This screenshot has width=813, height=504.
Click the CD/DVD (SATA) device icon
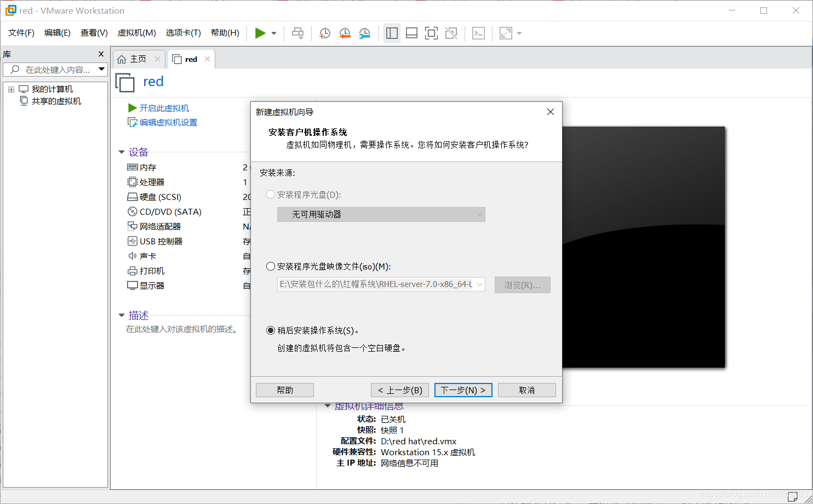pos(132,212)
